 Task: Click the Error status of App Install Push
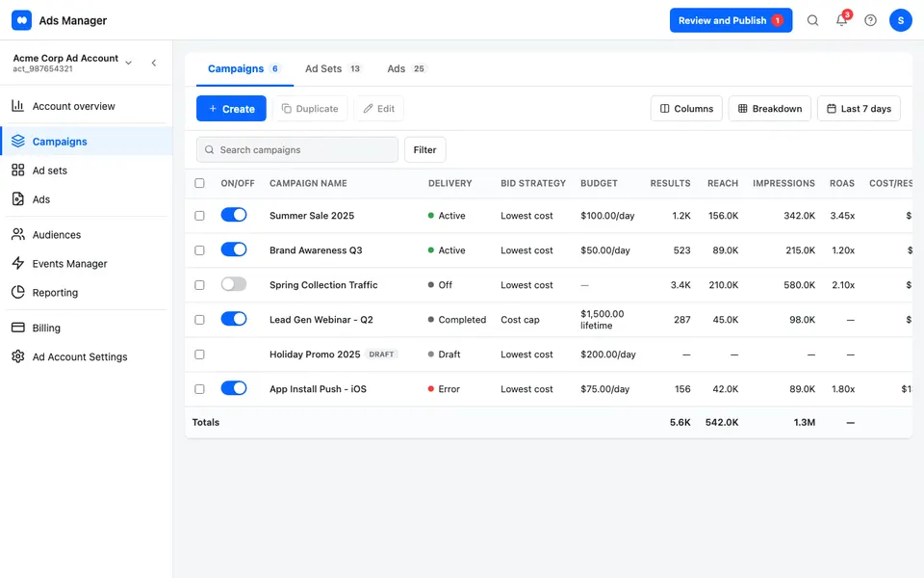pyautogui.click(x=445, y=389)
